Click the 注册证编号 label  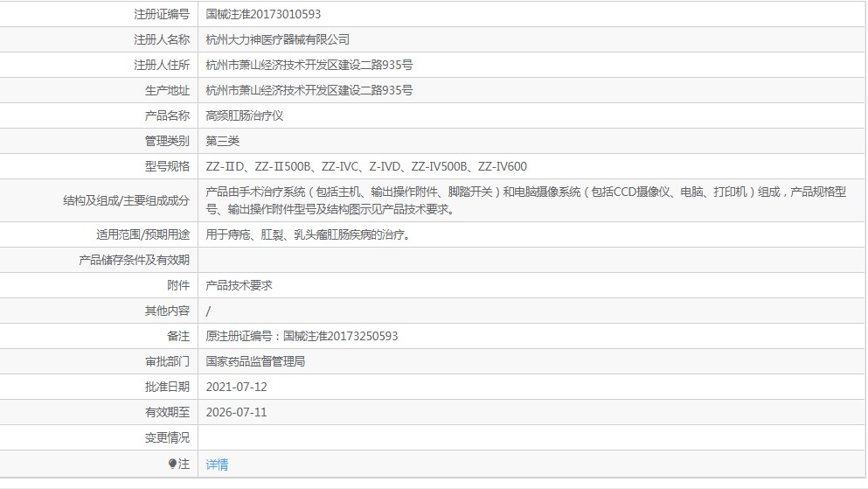(162, 14)
